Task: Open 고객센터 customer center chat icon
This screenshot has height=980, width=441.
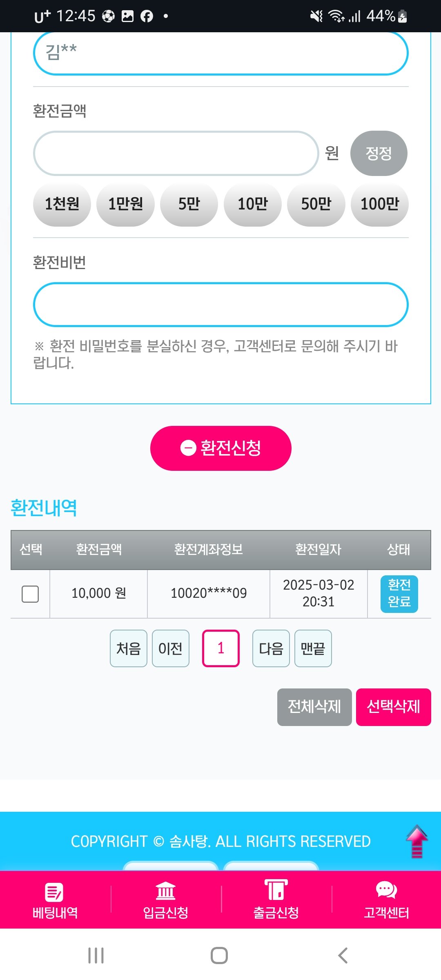Action: tap(386, 891)
